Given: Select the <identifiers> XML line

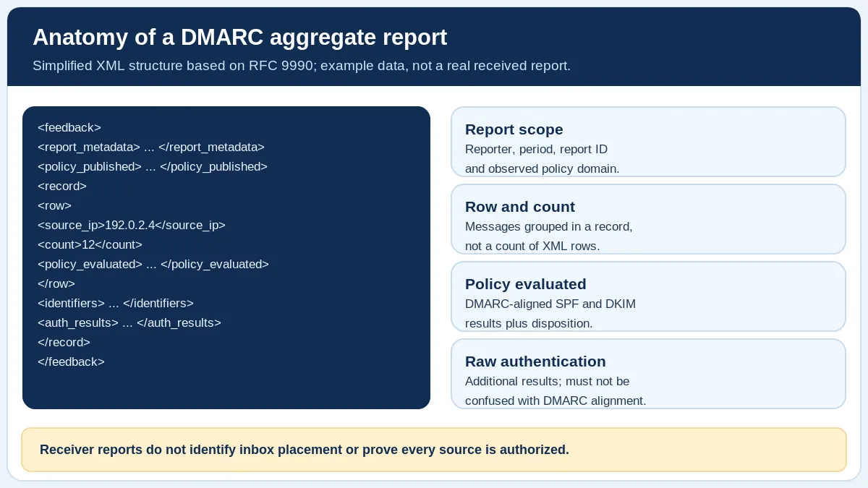Looking at the screenshot, I should click(116, 304).
